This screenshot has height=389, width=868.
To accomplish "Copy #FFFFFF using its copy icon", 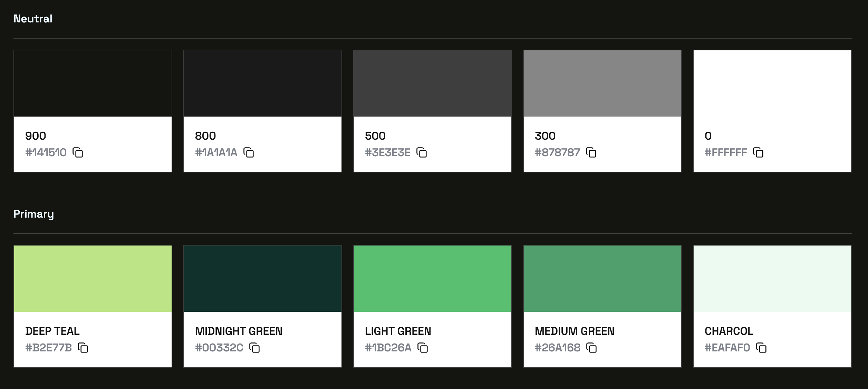I will pyautogui.click(x=758, y=152).
